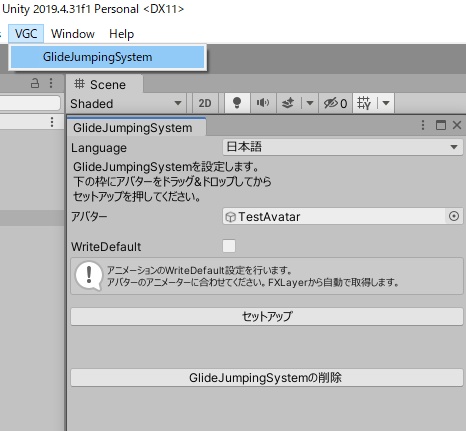466x431 pixels.
Task: Toggle scene lighting lightbulb icon
Action: 237,103
